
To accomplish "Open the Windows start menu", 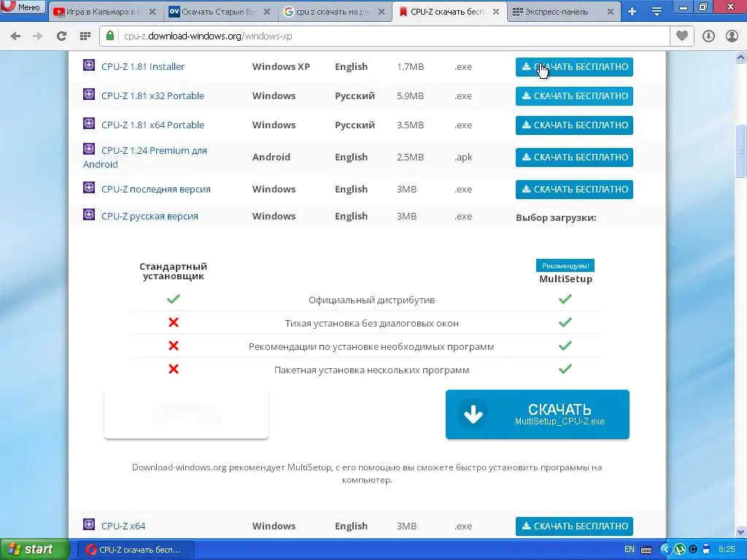I will pos(34,549).
